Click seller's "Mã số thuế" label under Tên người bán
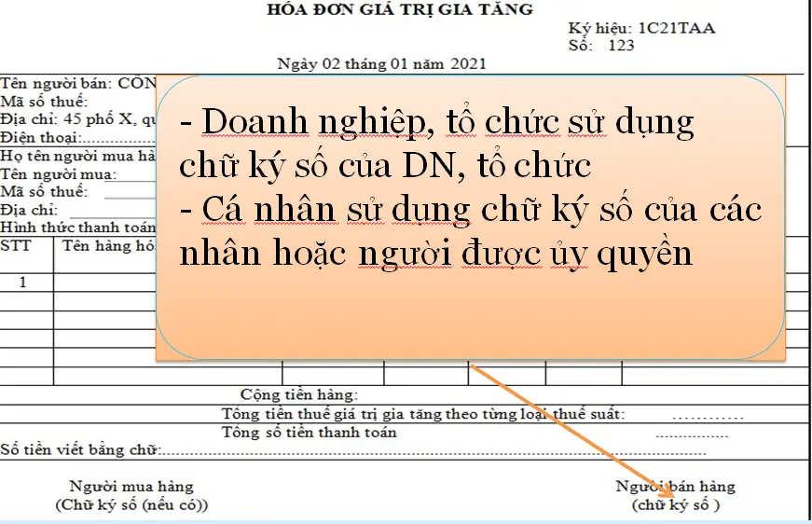This screenshot has height=524, width=812. (x=44, y=102)
